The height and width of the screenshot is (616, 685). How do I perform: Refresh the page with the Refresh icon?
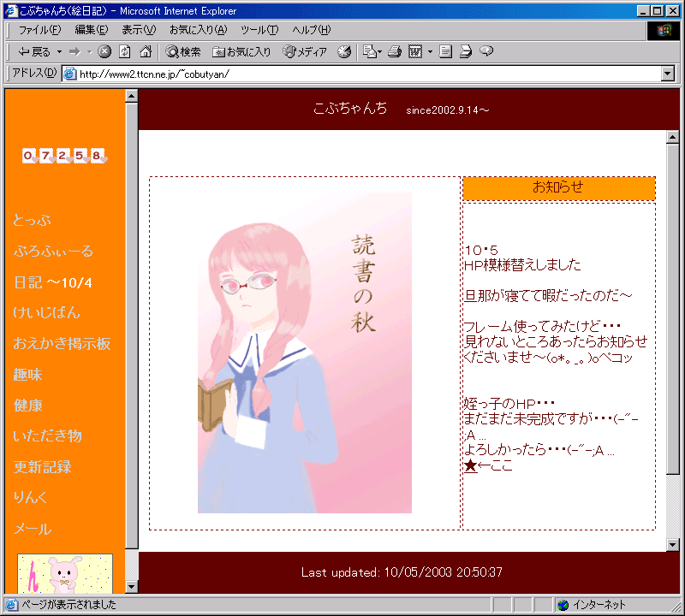coord(124,51)
